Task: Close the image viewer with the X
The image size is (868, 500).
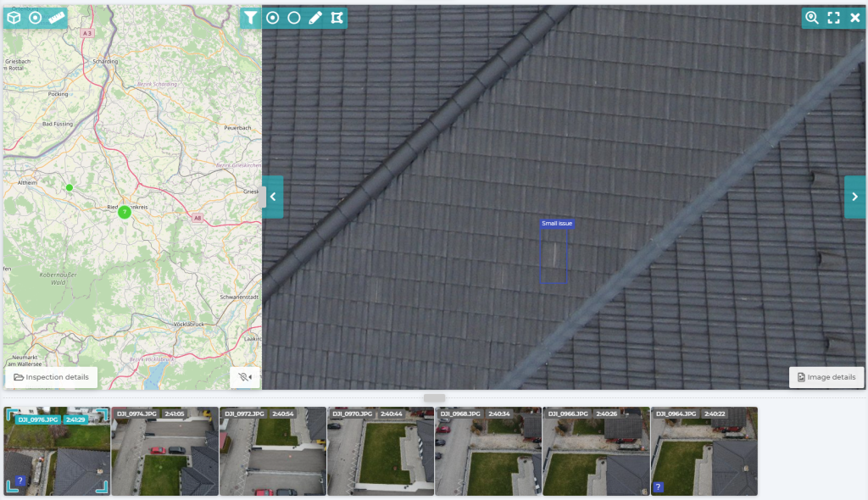Action: pos(854,18)
